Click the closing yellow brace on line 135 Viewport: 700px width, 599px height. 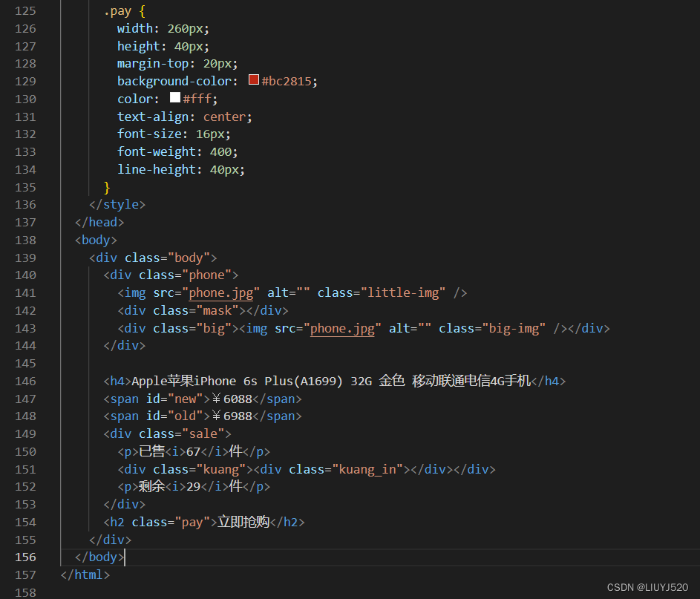click(x=107, y=188)
